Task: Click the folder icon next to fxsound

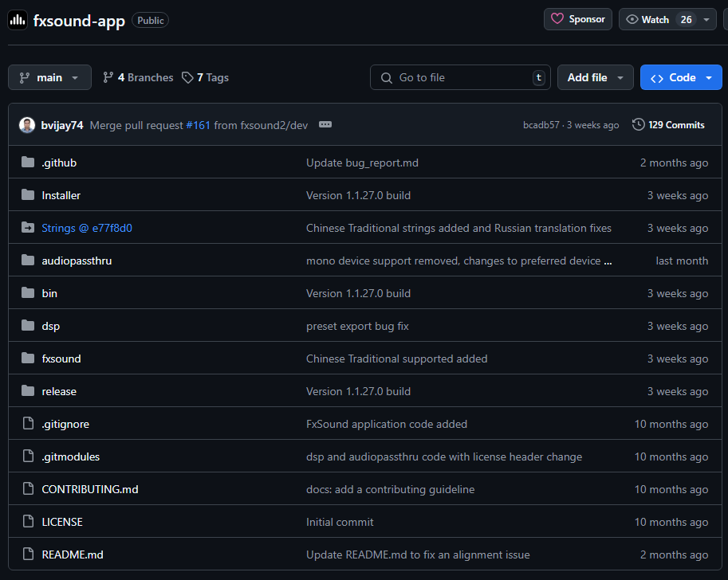Action: [x=28, y=359]
